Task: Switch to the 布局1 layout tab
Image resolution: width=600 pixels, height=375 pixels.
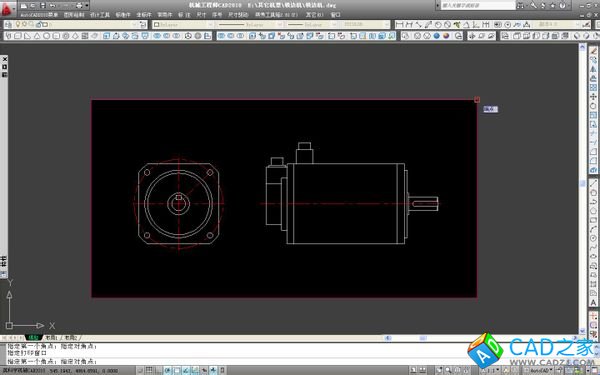Action: (52, 338)
